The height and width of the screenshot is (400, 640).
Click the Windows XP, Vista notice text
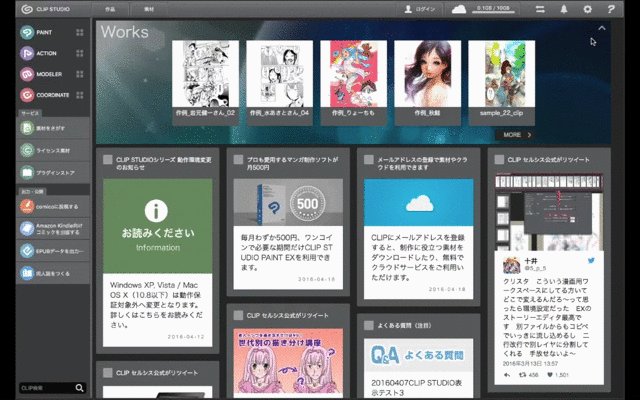click(156, 305)
